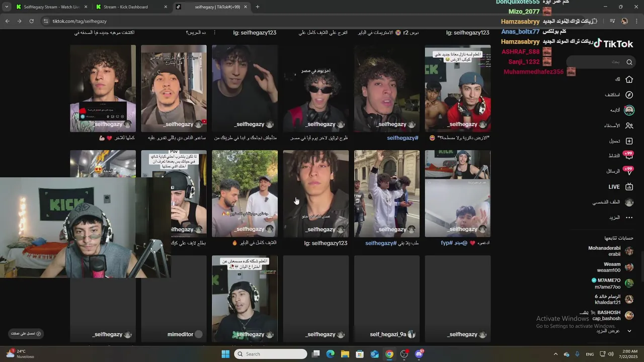Open the video thumbnail with 'عندي ثقب في حلق' caption
This screenshot has height=362, width=644.
click(315, 194)
